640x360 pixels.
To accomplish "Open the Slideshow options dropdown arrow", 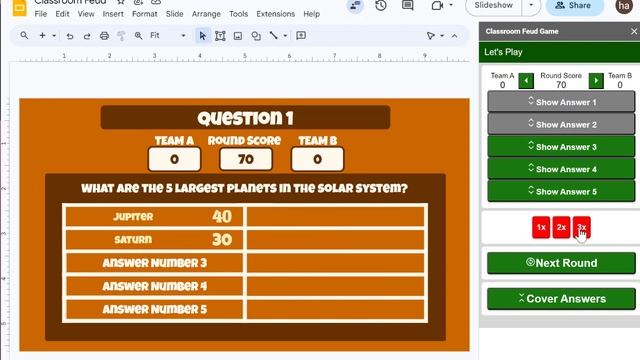I will [531, 6].
